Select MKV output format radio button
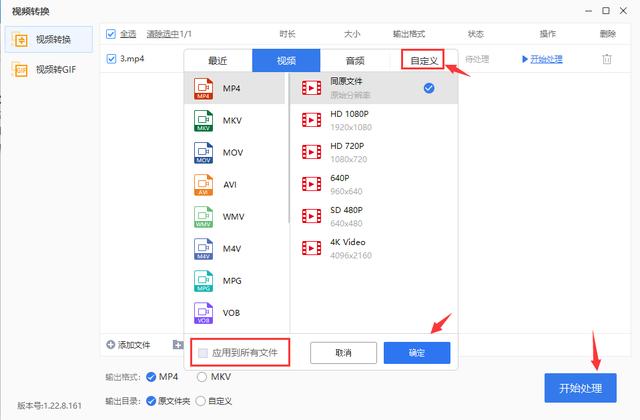640x420 pixels. tap(202, 377)
